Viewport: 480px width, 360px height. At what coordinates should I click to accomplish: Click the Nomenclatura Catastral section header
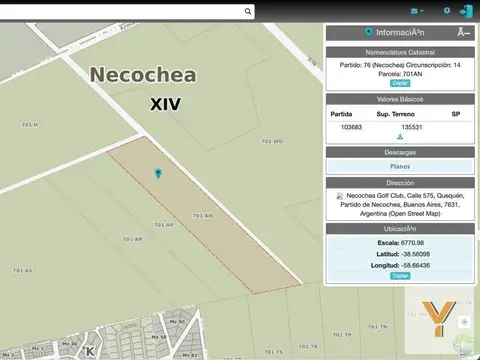point(400,52)
